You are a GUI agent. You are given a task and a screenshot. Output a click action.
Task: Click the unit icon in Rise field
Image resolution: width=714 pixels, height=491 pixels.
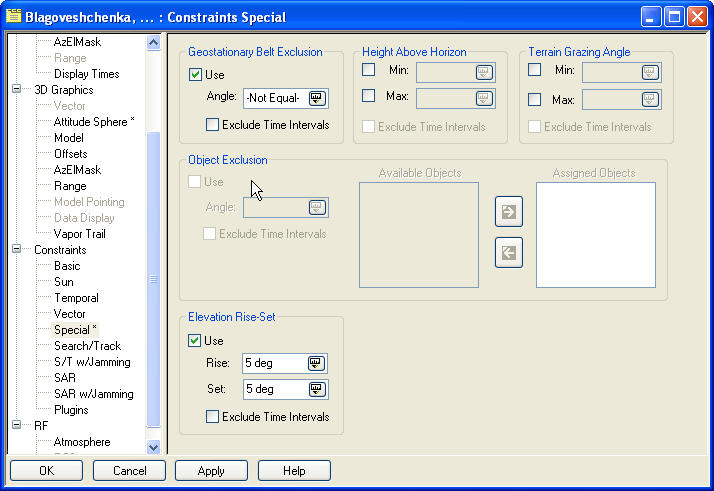pyautogui.click(x=317, y=363)
